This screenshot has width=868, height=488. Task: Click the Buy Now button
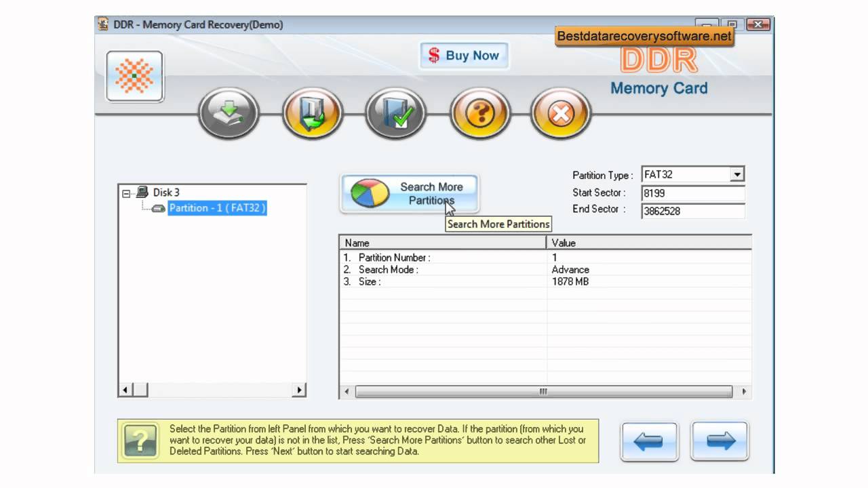464,56
